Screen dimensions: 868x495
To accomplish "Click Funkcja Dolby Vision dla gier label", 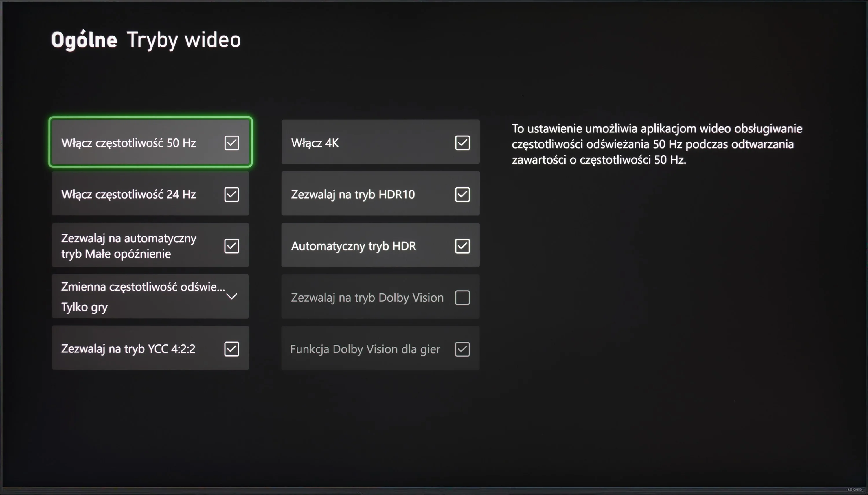I will point(365,349).
